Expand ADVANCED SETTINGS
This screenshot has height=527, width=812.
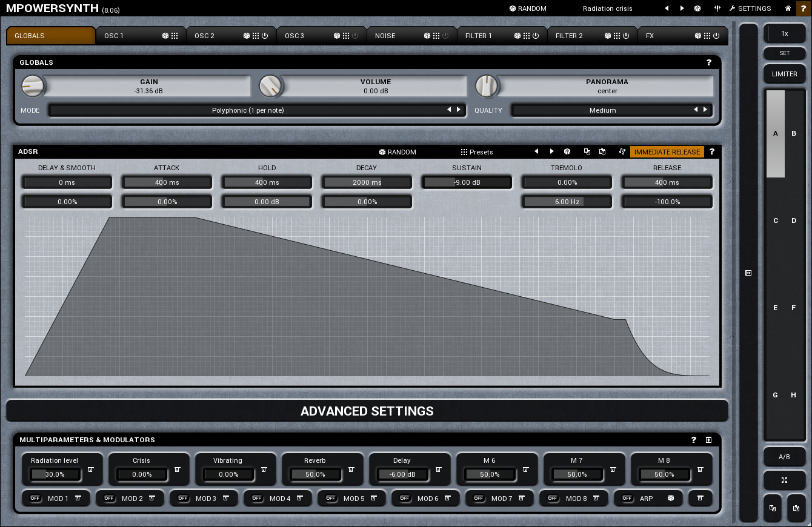(x=367, y=411)
